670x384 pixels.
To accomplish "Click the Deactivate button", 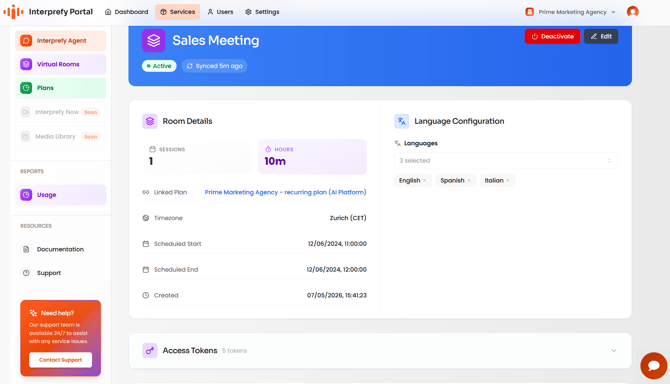I will pos(552,36).
